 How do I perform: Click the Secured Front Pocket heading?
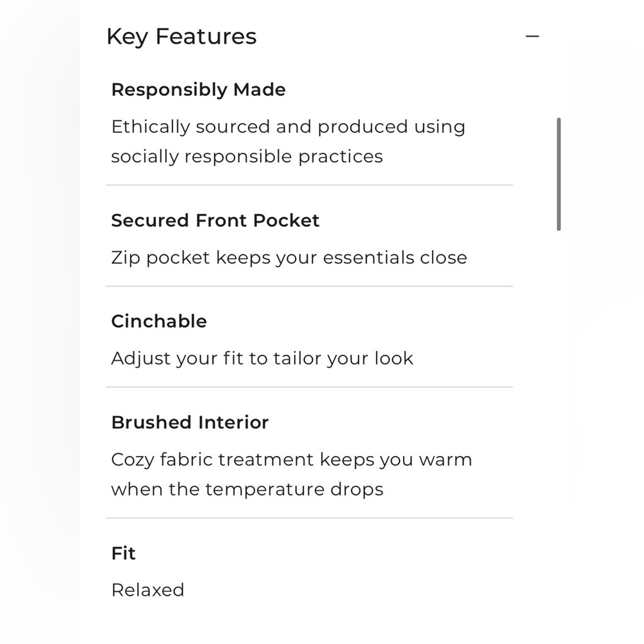click(x=215, y=220)
